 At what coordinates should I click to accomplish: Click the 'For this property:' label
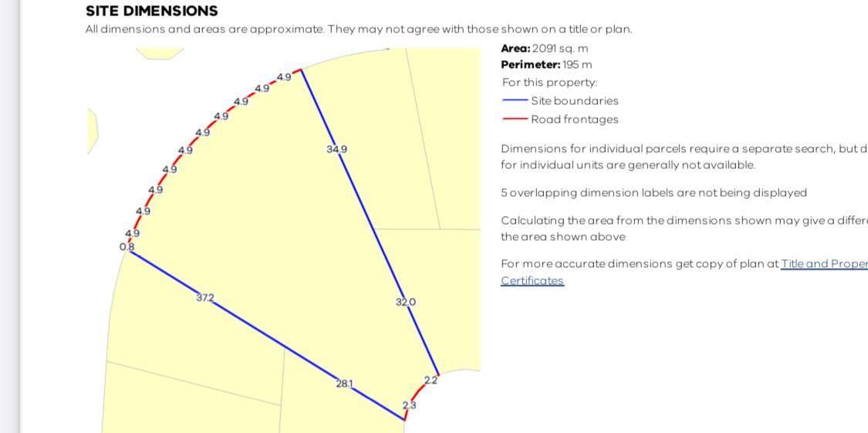tap(549, 82)
